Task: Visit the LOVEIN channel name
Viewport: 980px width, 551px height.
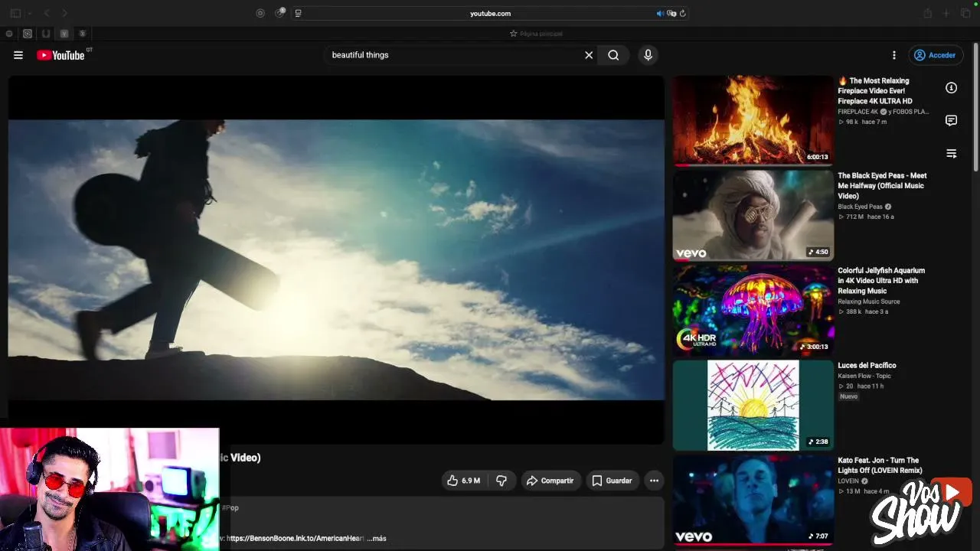Action: click(x=848, y=481)
